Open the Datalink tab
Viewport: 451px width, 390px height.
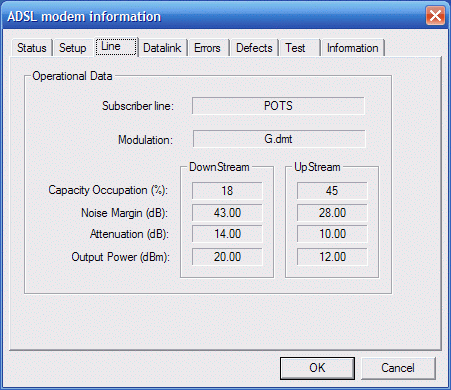[x=162, y=48]
